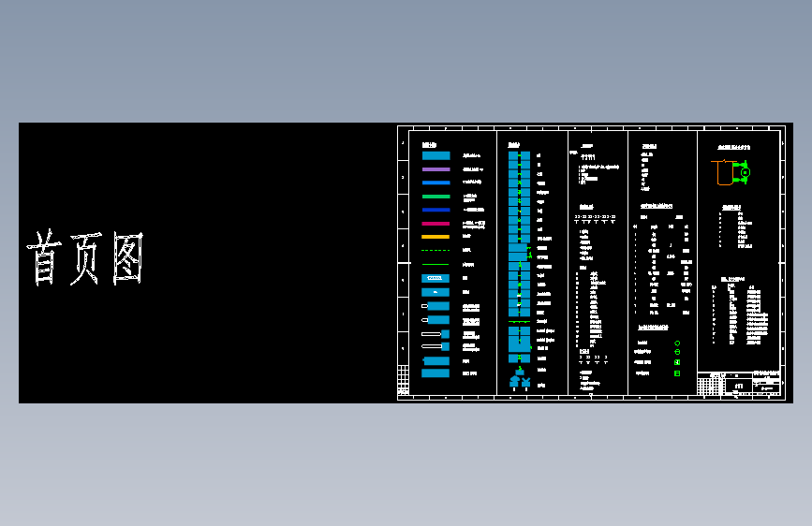Click the title block in drawing corner
812x526 pixels.
point(738,384)
